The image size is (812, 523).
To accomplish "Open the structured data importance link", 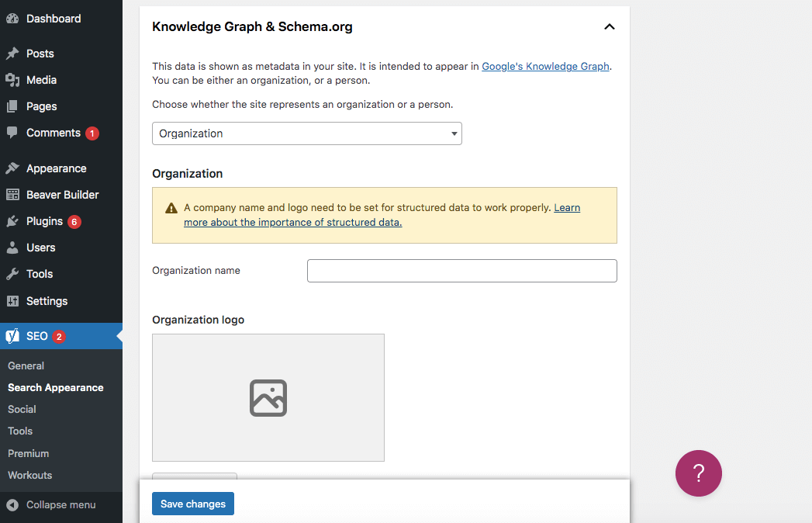I will tap(292, 222).
